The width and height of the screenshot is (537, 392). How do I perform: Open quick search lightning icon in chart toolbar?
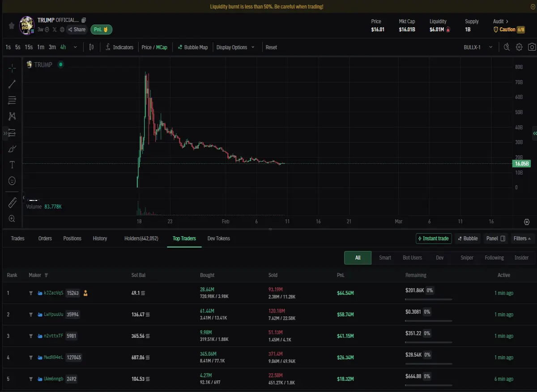pos(507,47)
